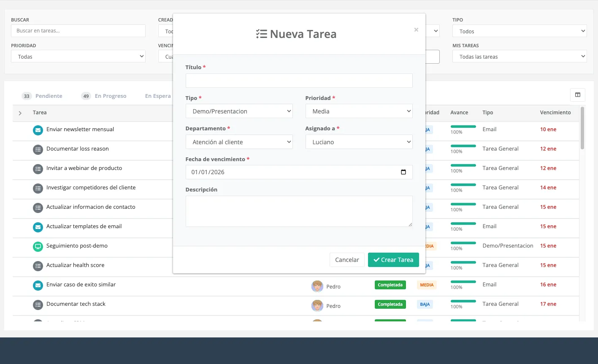The image size is (598, 364).
Task: Close the Nueva Tarea dialog with X
Action: (x=416, y=30)
